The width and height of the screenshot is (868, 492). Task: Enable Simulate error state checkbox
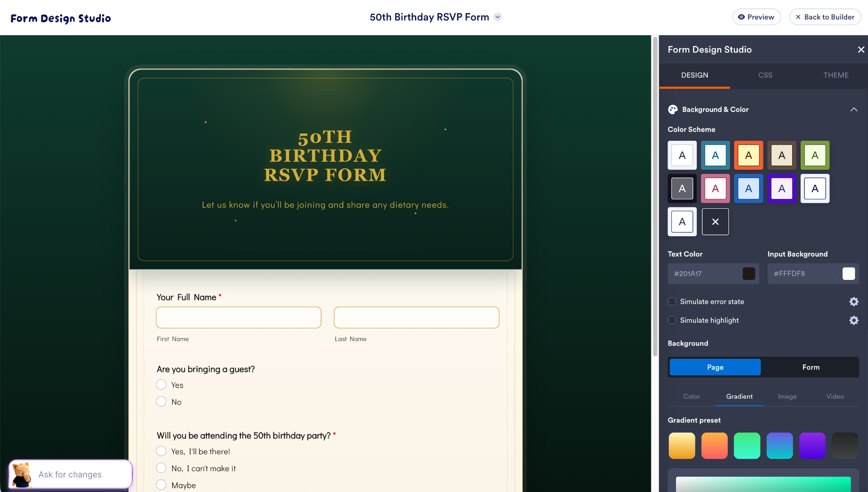(x=672, y=302)
